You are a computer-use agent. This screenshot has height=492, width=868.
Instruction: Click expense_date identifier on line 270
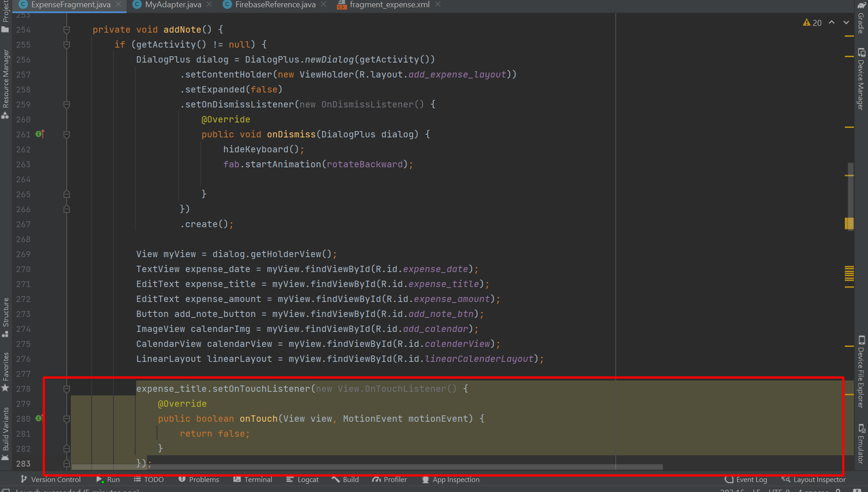(x=218, y=269)
